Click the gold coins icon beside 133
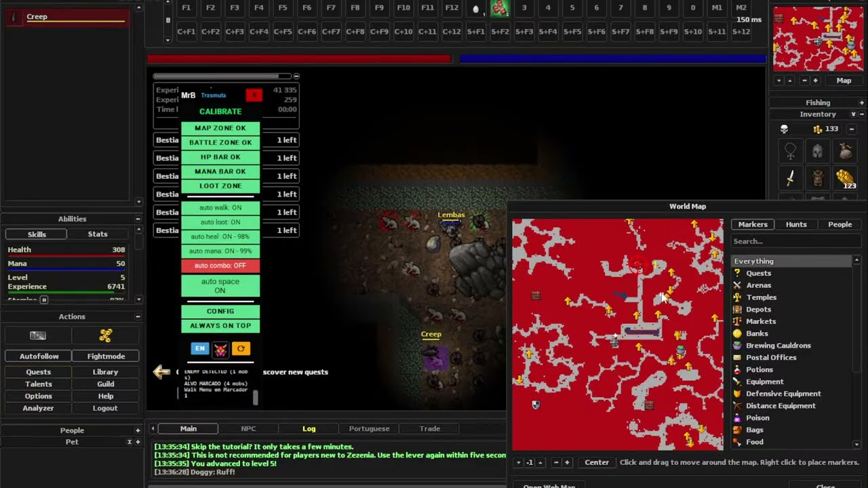Screen dimensions: 868x488 point(818,129)
